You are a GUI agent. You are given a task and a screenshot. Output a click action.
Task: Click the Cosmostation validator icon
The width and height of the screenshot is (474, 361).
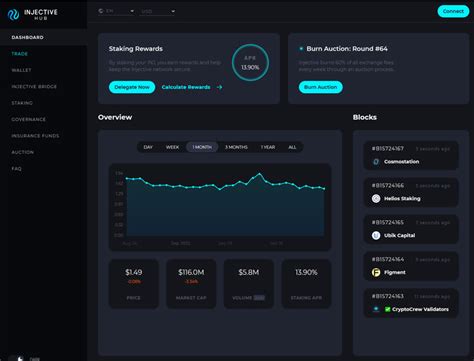(376, 162)
